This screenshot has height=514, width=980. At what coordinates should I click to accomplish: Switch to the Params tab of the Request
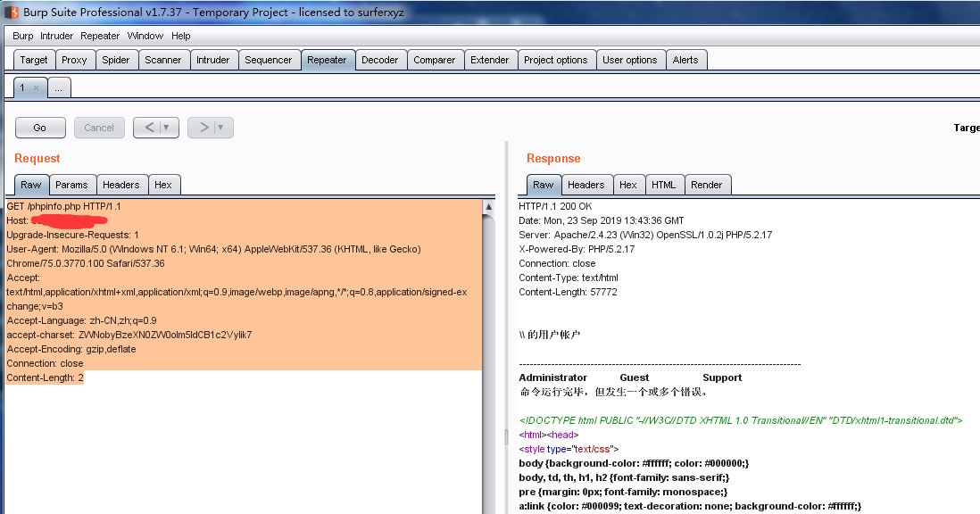pos(72,185)
